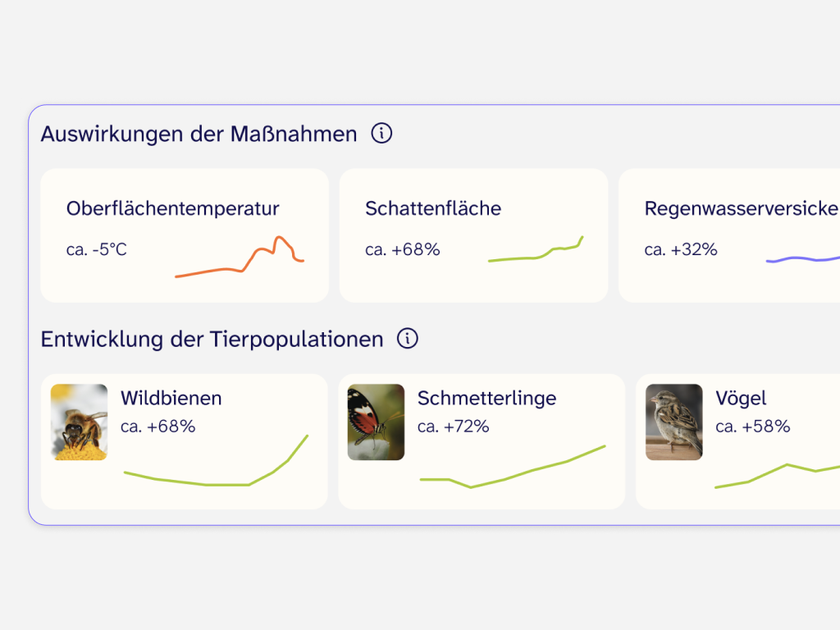
Task: Click the orange temperature sparkline chart
Action: coord(240,257)
